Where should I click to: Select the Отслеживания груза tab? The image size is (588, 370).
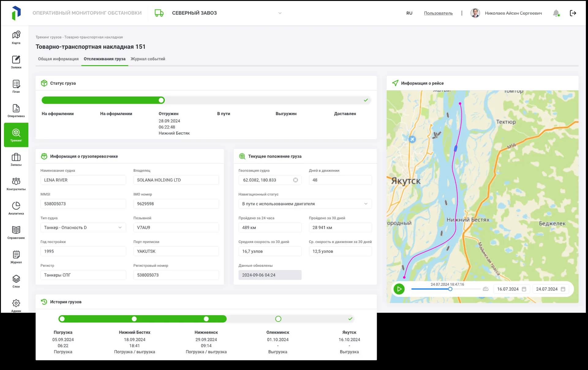click(x=105, y=59)
